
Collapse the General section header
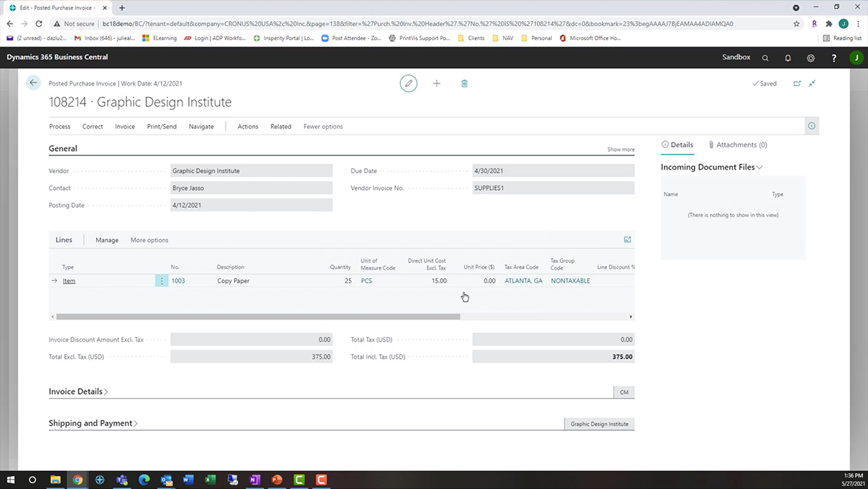coord(63,149)
